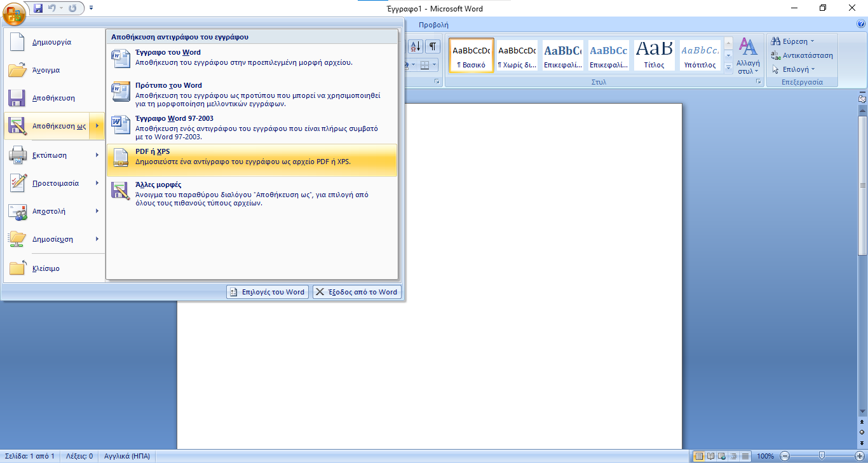This screenshot has height=463, width=868.
Task: Click the Σελίδα: 1 από 1 status
Action: click(31, 456)
